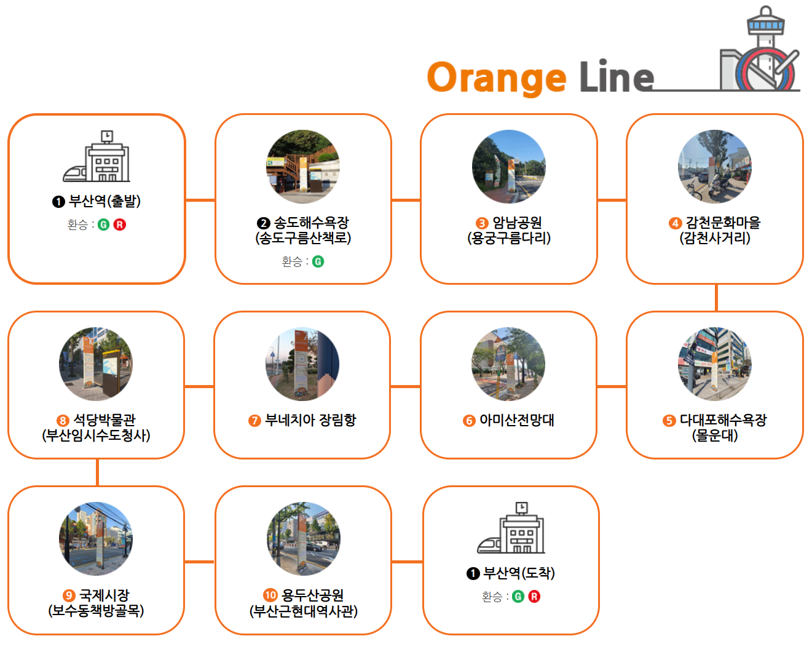
Task: Open the 부네치아 장림항 stop photo
Action: [302, 364]
